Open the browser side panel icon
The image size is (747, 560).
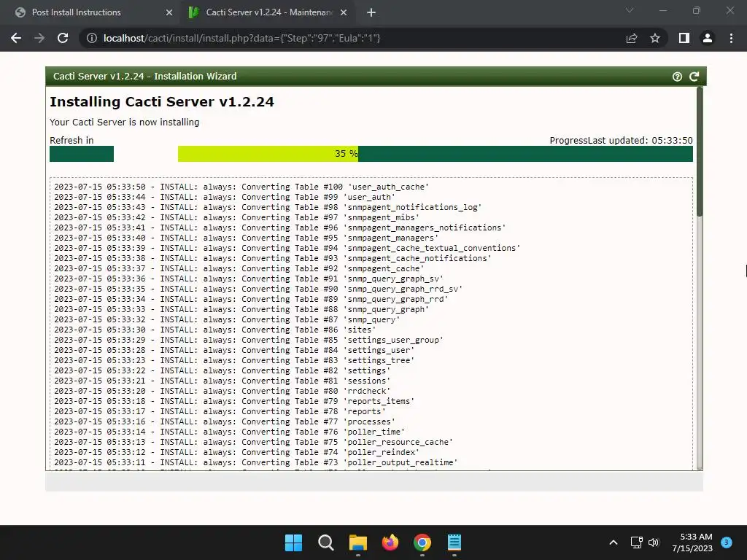pyautogui.click(x=684, y=38)
